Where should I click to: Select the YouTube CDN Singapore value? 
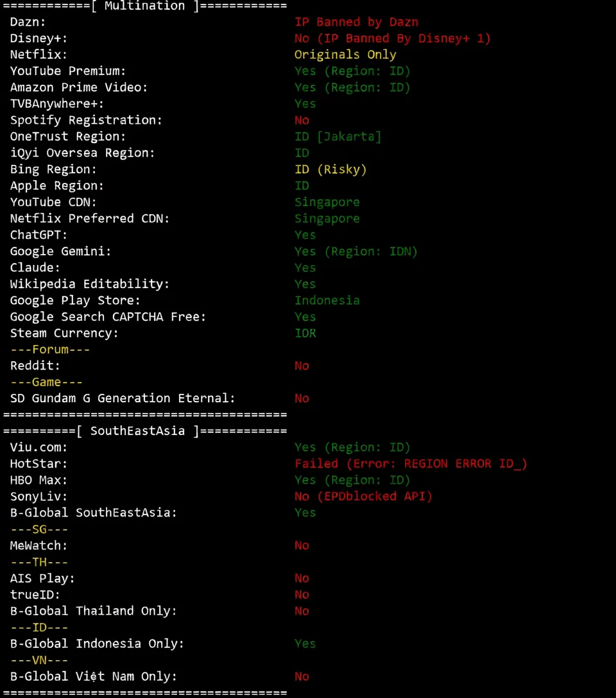pyautogui.click(x=327, y=201)
